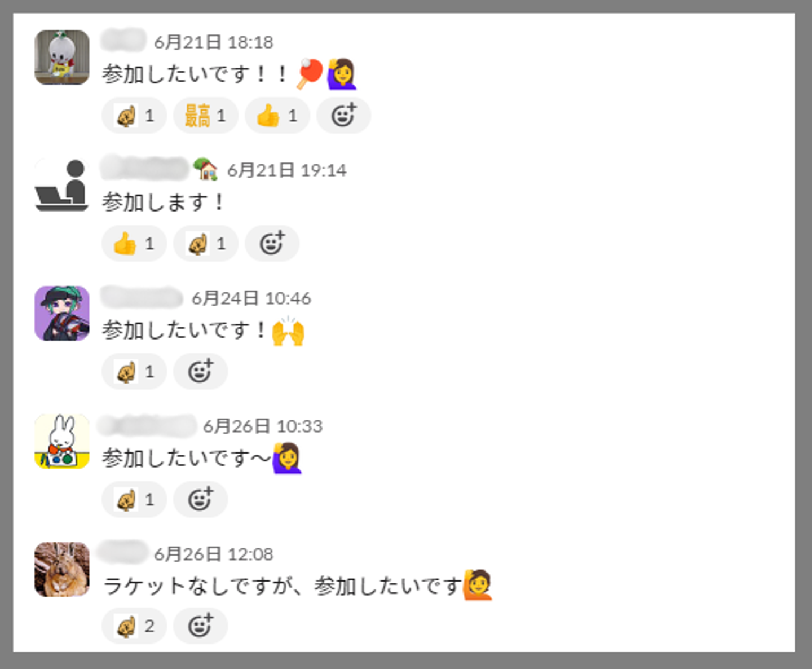This screenshot has width=812, height=669.
Task: Click the ok-hand reaction on the 10:46 message
Action: tap(134, 372)
